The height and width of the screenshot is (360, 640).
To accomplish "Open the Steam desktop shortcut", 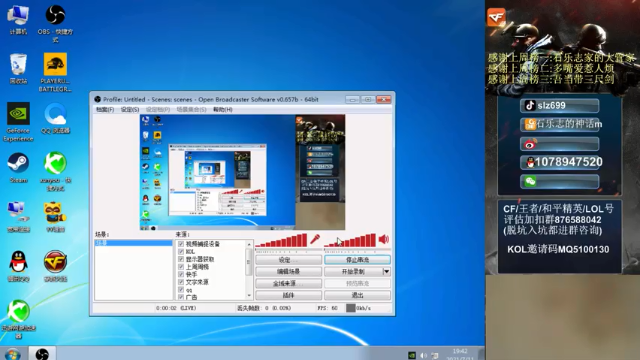I will point(18,168).
